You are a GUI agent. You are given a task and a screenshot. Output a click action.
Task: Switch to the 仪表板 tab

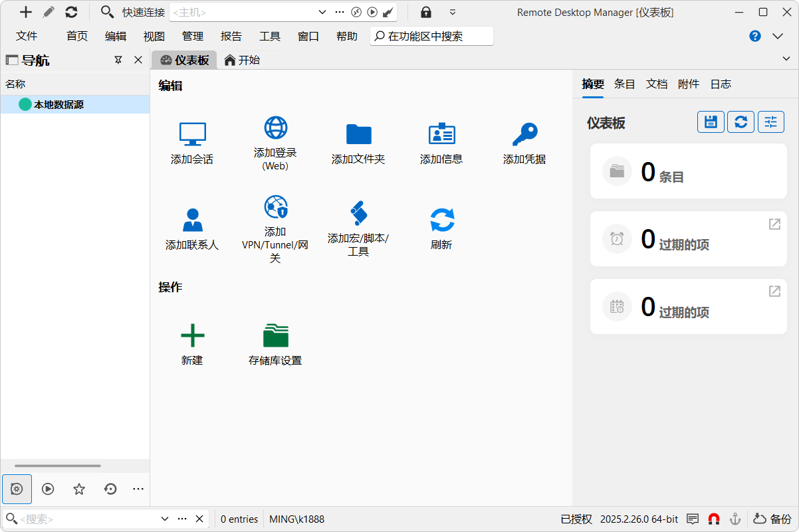coord(185,60)
